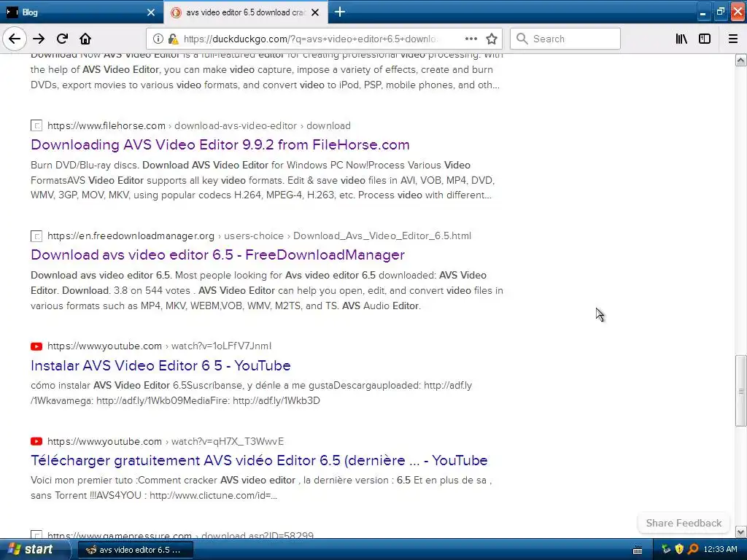The image size is (747, 560).
Task: Select the avs video editor 6.5 download tab
Action: 245,12
